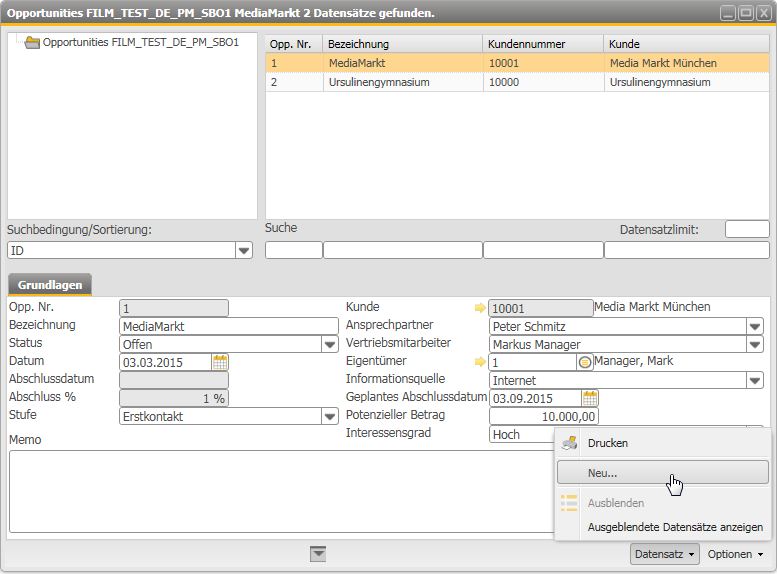Open the Suchbedingung/Sortierung ID dropdown
The image size is (777, 574).
tap(243, 250)
